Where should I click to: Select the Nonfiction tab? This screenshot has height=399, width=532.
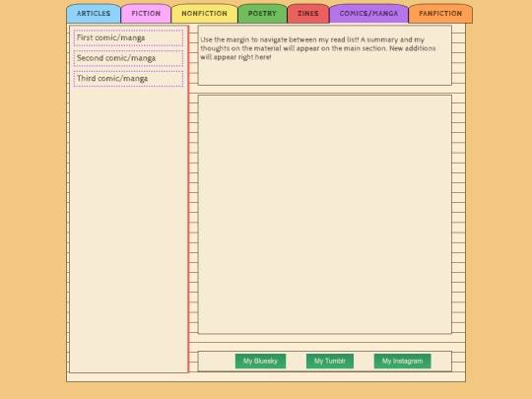[x=204, y=14]
